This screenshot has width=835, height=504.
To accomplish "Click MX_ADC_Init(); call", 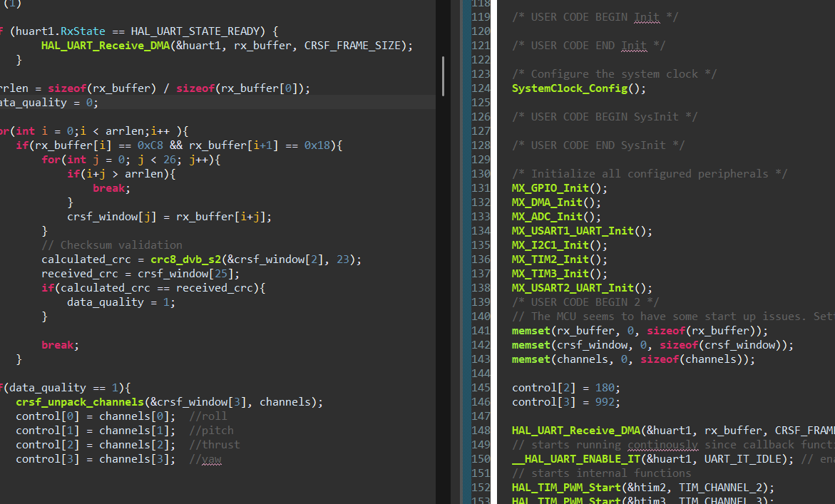I will tap(556, 217).
